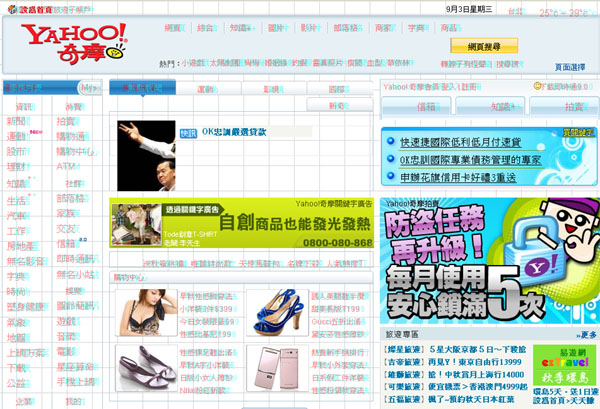The image size is (600, 409).
Task: Select the 影片 search tab
Action: coord(311,28)
